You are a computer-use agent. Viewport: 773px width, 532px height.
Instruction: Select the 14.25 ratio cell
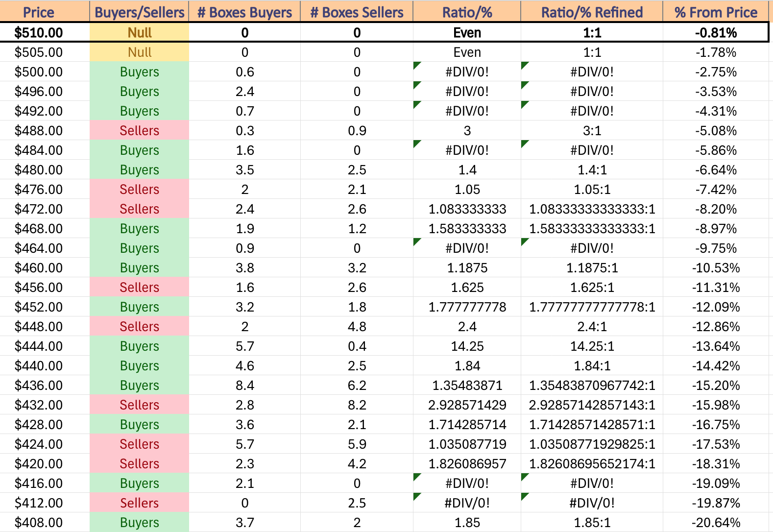click(x=467, y=346)
